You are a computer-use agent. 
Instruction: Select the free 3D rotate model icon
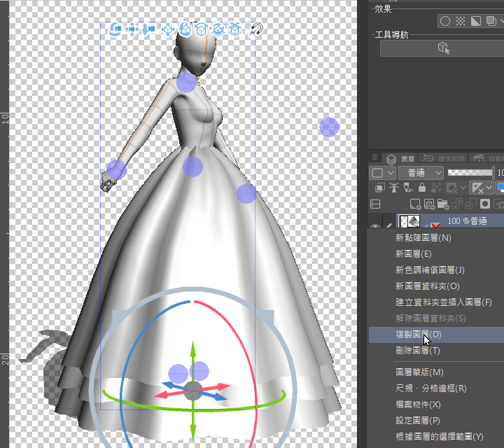point(185,29)
